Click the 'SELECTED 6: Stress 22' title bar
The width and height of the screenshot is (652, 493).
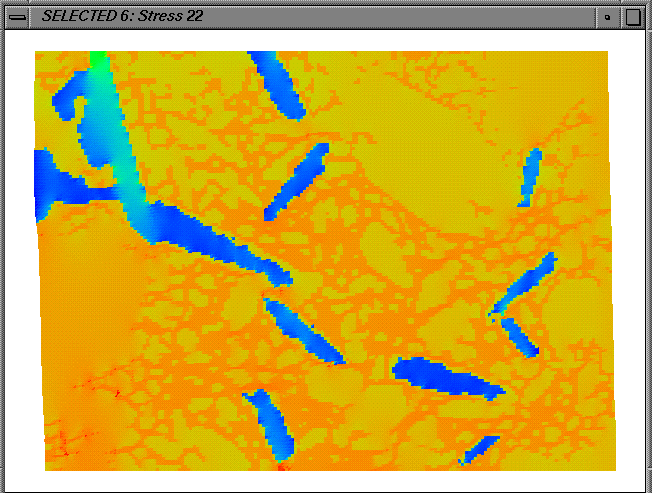click(x=300, y=17)
